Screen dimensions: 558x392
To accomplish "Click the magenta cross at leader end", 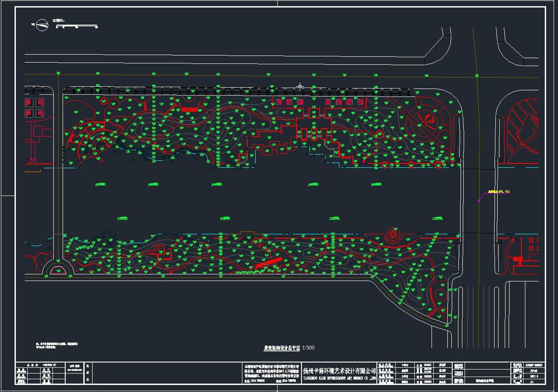I will tap(479, 201).
